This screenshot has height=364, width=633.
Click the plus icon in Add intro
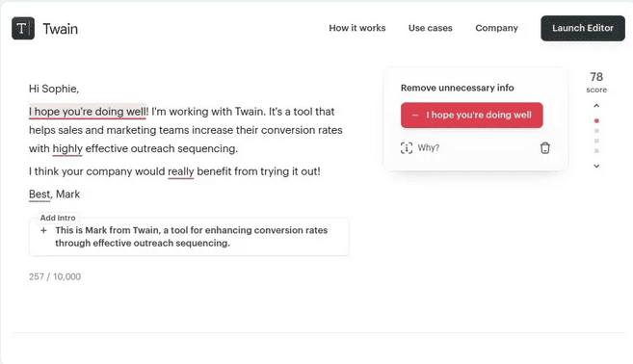tap(43, 230)
